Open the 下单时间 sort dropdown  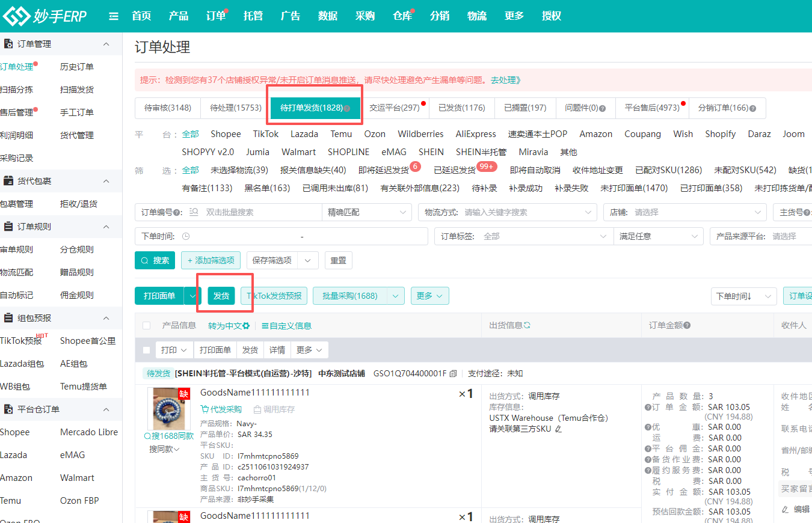(x=743, y=296)
